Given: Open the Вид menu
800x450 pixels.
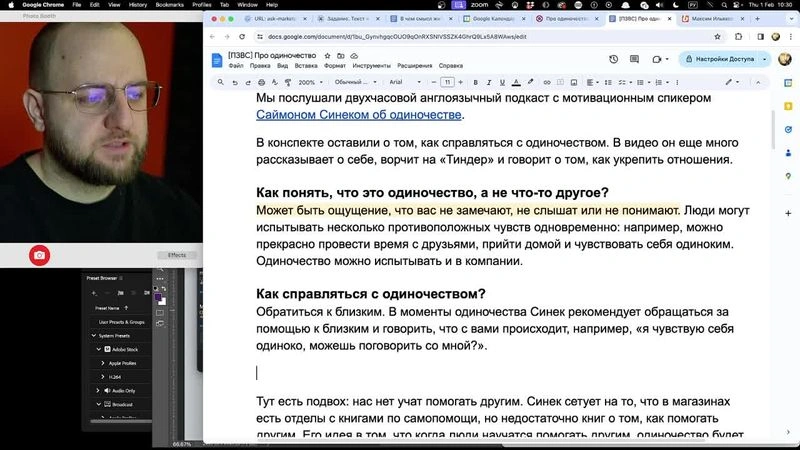Looking at the screenshot, I should point(283,66).
